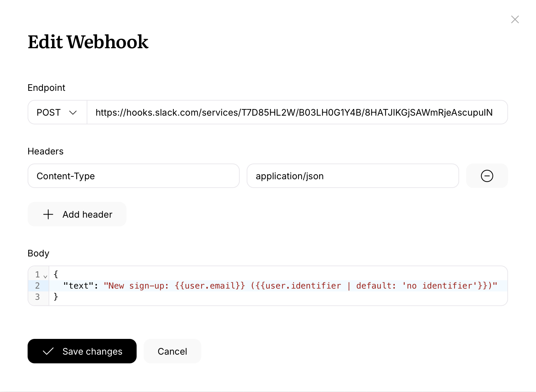Screen dimensions: 536x392
Task: Expand the POST method selector
Action: (57, 112)
